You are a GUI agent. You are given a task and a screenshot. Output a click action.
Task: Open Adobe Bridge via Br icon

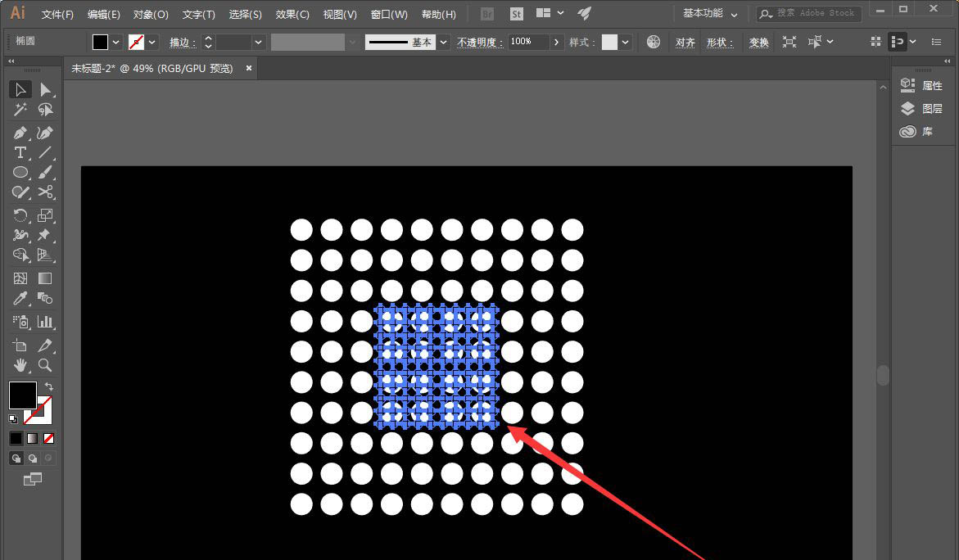(487, 14)
